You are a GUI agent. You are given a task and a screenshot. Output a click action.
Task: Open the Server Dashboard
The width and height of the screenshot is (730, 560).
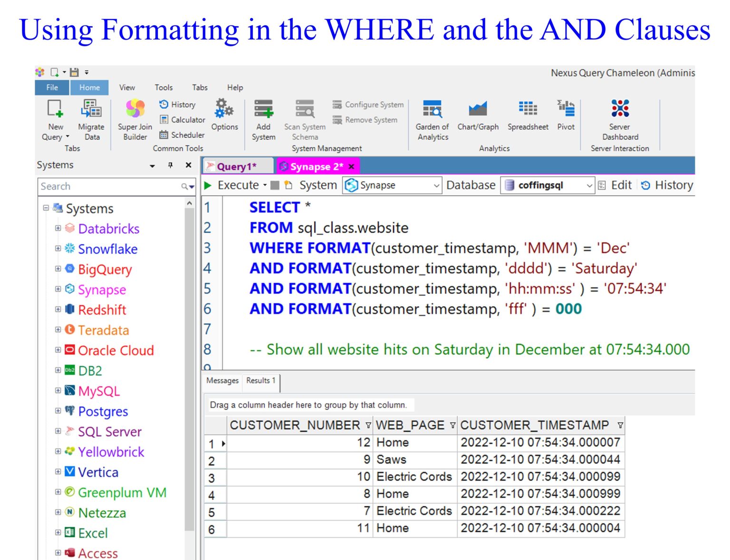pyautogui.click(x=619, y=119)
